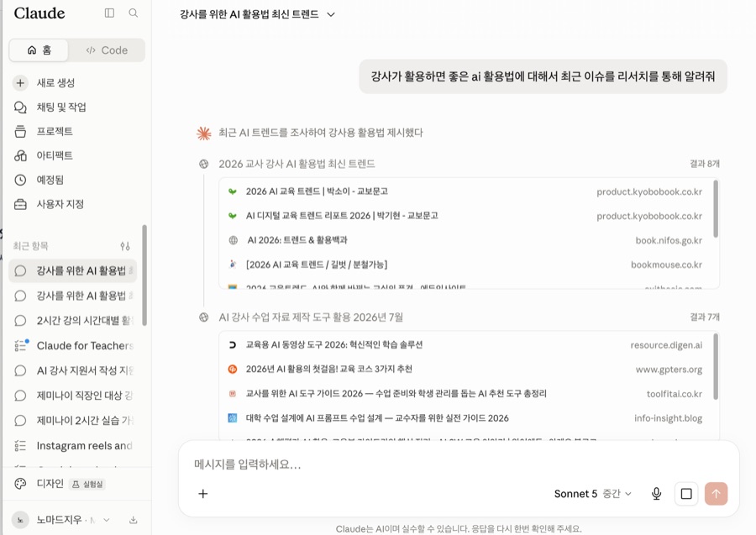Toggle the sidebar panel icon
756x535 pixels.
[x=109, y=13]
